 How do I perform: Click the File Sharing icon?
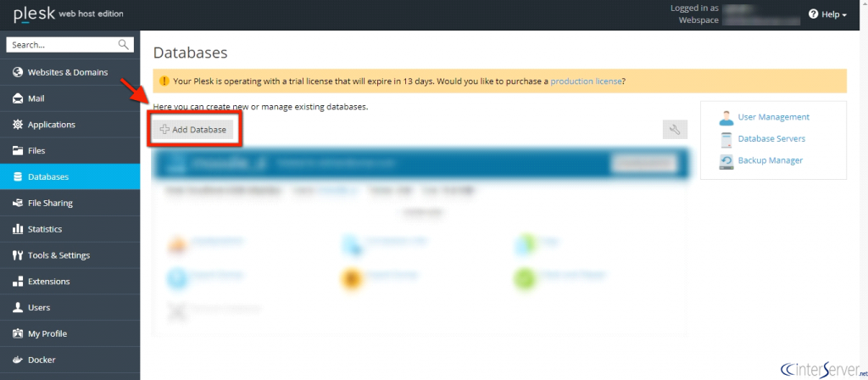[x=18, y=203]
